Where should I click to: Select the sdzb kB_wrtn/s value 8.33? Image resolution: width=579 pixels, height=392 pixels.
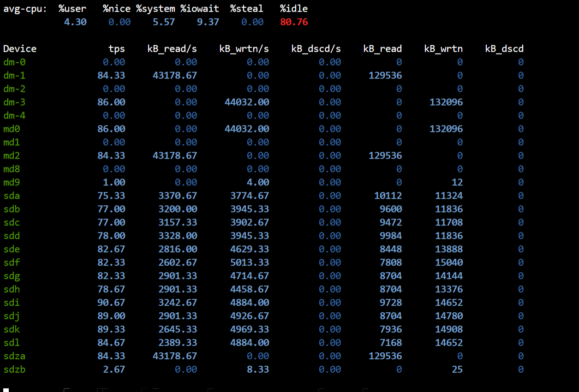click(258, 370)
